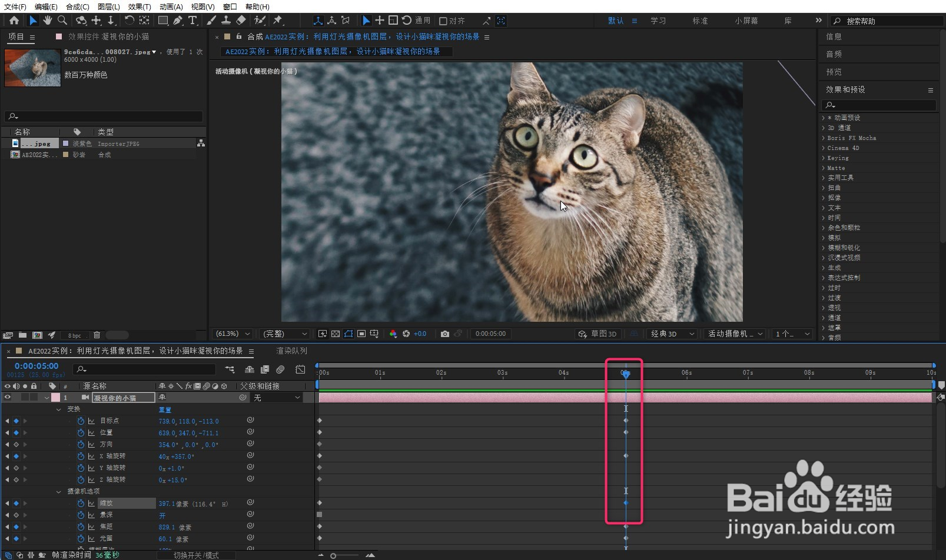Collapse the 摄像机选项 property group
The width and height of the screenshot is (946, 560).
coord(58,492)
